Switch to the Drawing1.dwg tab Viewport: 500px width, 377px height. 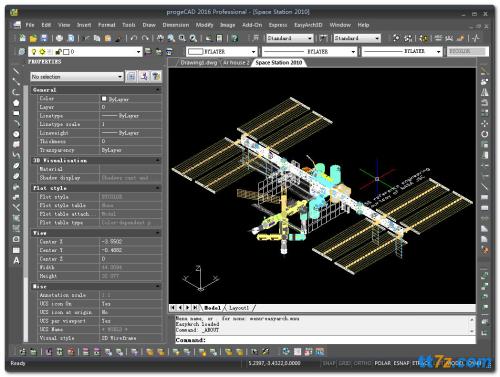click(x=199, y=63)
